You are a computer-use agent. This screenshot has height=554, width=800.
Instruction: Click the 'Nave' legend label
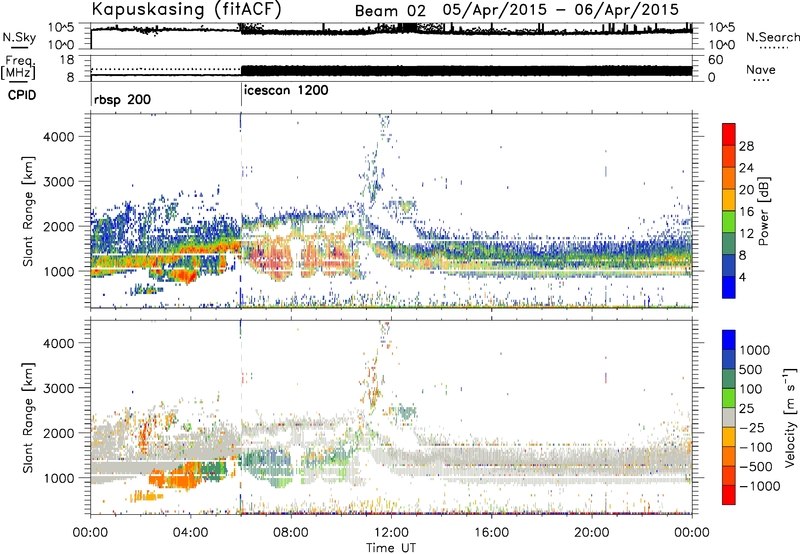[x=760, y=70]
